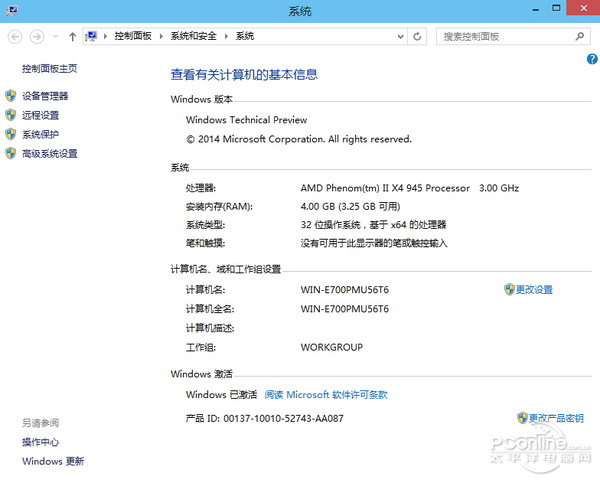This screenshot has width=600, height=483.
Task: Open 阅读 Microsoft 软件许可条款 link
Action: coord(326,395)
